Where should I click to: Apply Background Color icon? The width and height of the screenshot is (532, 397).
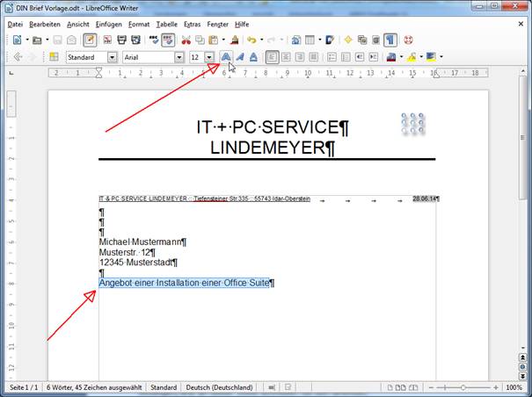431,57
